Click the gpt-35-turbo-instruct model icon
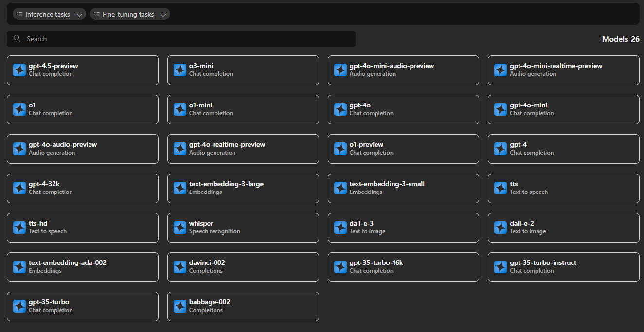 coord(501,267)
